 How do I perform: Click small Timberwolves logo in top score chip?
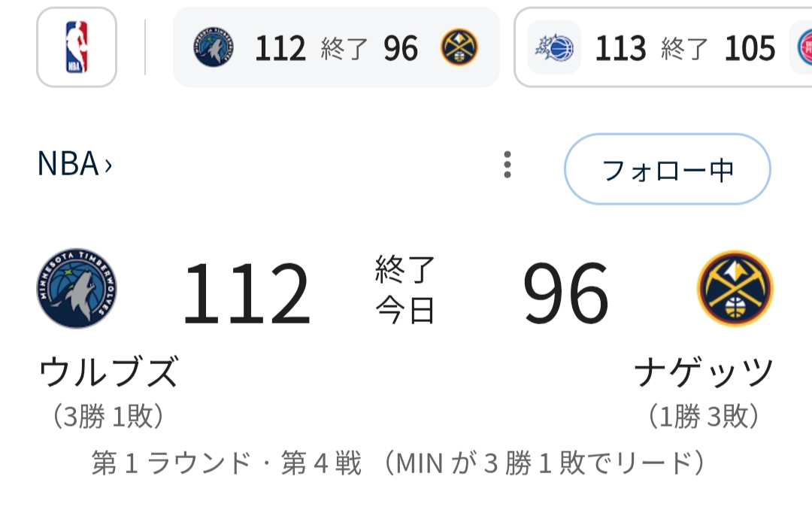[213, 47]
